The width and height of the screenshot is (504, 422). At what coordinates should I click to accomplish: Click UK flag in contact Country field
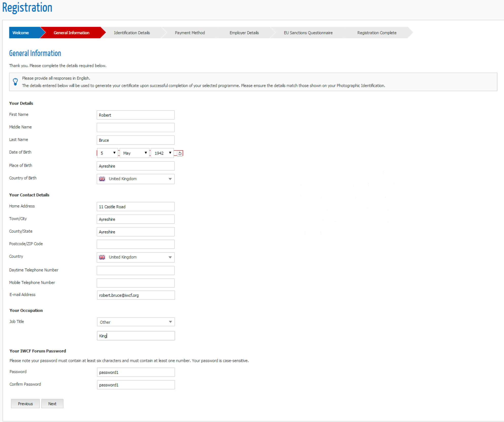(x=102, y=257)
